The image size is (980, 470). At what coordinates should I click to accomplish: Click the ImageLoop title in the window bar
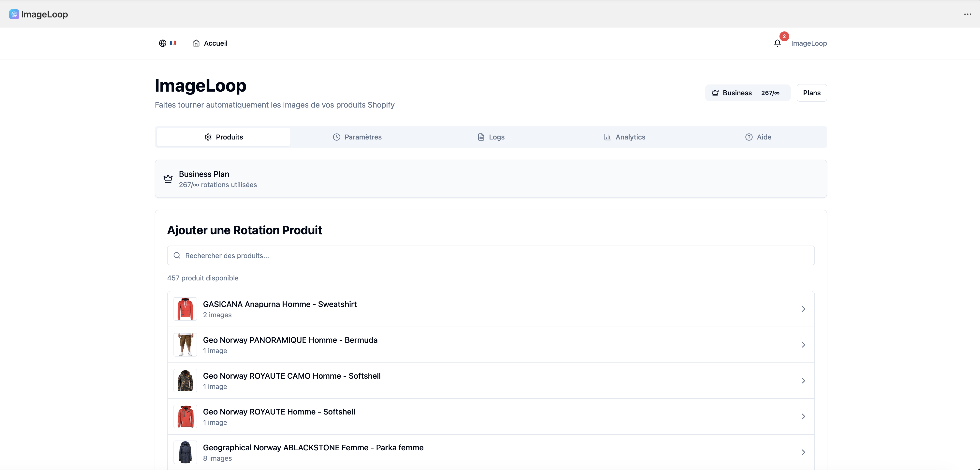tap(44, 14)
